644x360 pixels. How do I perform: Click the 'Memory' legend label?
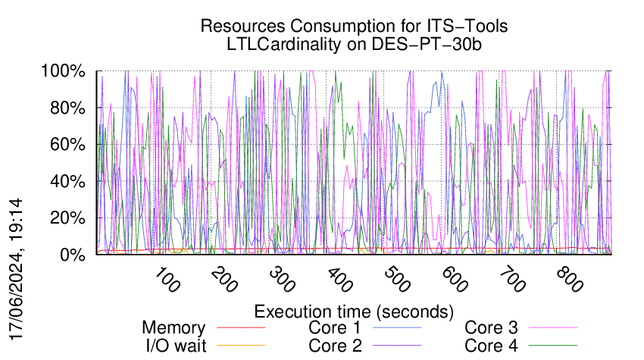point(174,328)
